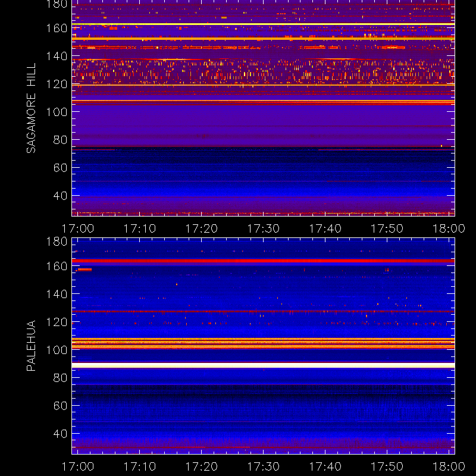Select the 140 label on Sagamore Hill axis

pos(57,56)
